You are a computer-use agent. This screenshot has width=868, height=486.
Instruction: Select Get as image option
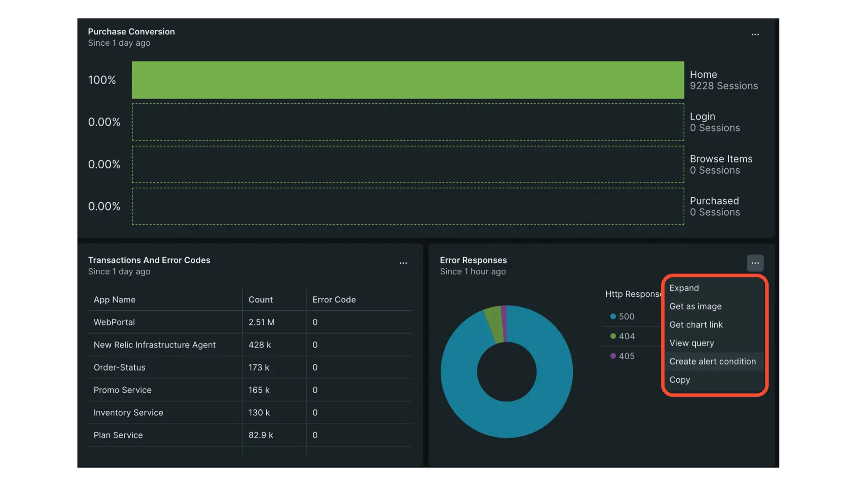tap(695, 306)
